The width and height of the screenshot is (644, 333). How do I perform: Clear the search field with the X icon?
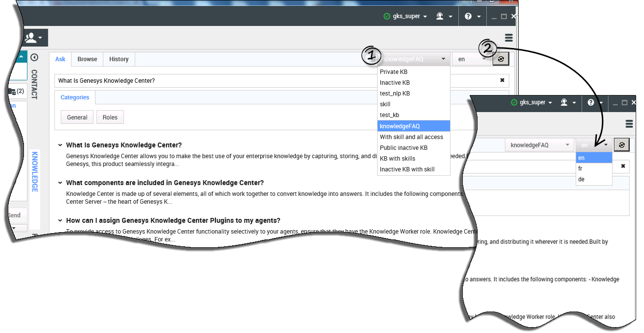pyautogui.click(x=502, y=80)
